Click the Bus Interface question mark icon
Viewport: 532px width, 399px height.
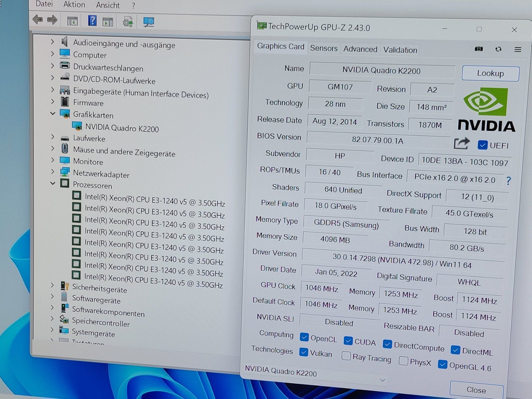pos(508,181)
